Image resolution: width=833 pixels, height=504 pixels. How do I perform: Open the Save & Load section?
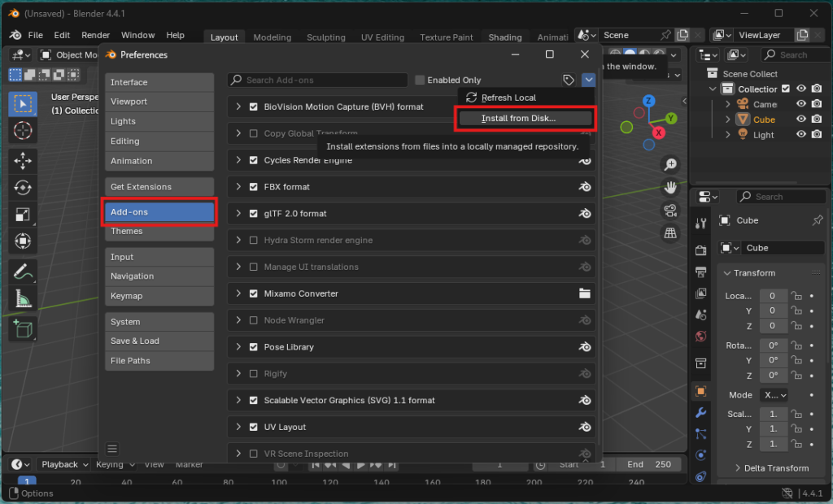pos(159,341)
